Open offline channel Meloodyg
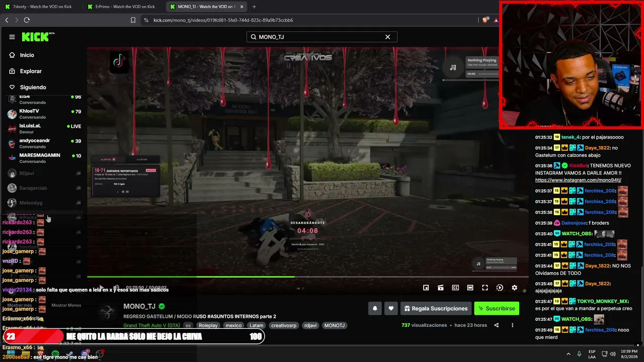644x362 pixels. (x=44, y=203)
